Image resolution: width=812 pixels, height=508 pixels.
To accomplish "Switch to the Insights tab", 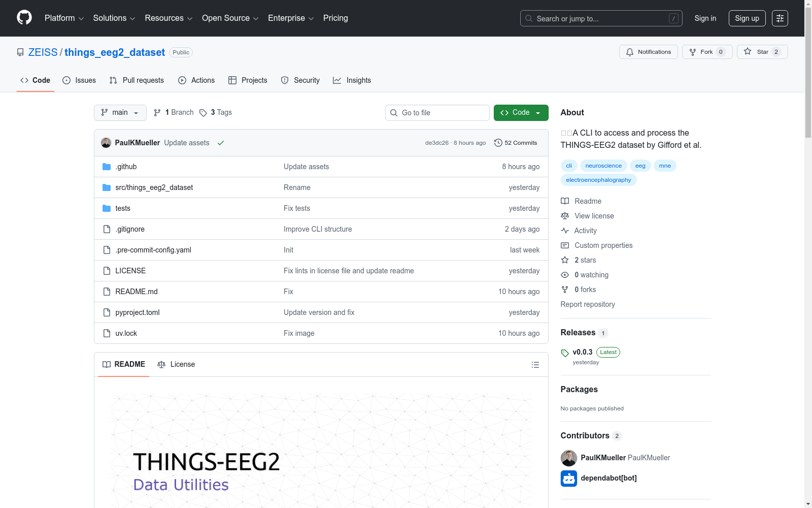I will [352, 80].
